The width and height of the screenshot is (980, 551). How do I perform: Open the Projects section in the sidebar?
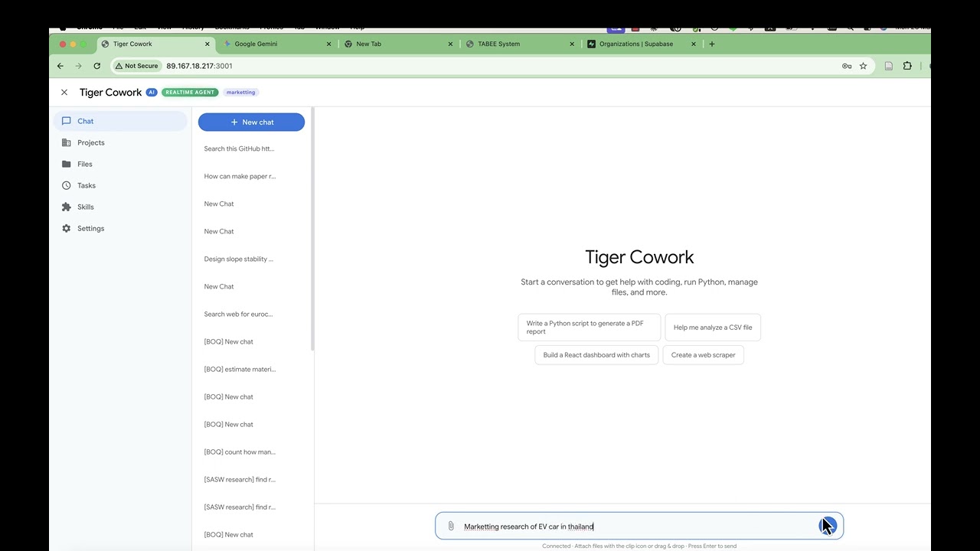pos(120,142)
